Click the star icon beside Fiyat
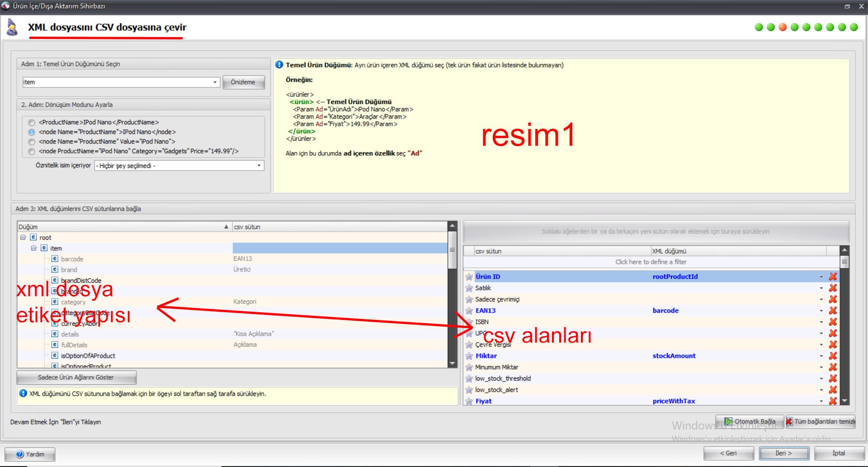Screen dimensions: 868x467 point(469,401)
